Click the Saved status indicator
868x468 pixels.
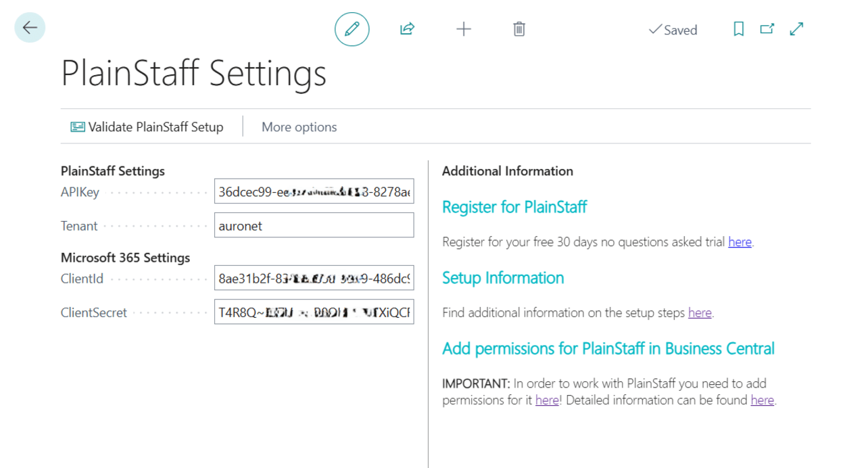(673, 30)
